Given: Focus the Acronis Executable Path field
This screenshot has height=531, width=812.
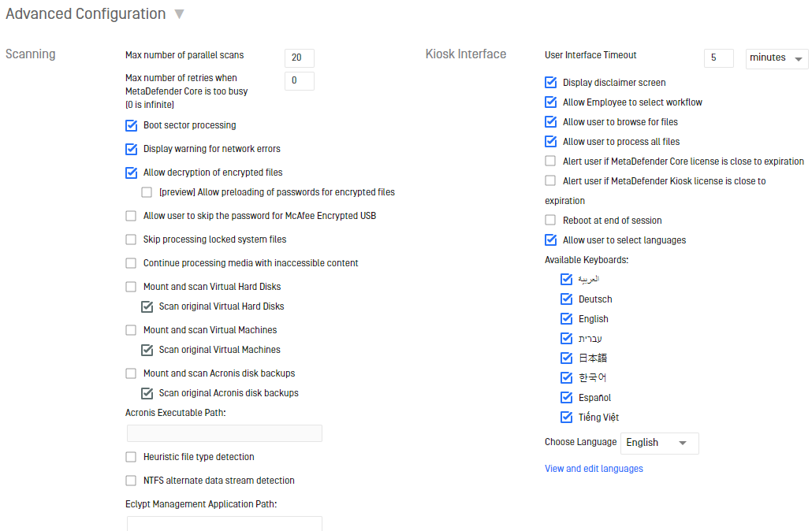Looking at the screenshot, I should [224, 433].
